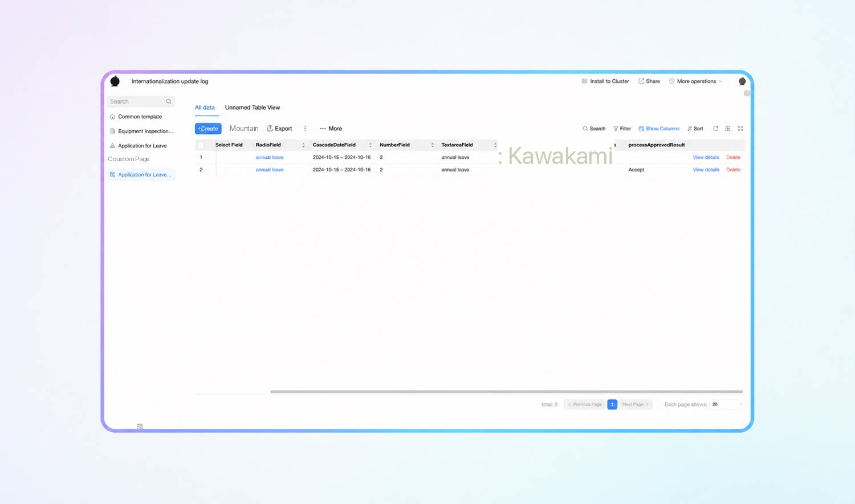Switch to Unnamed Table View tab
The height and width of the screenshot is (504, 855).
tap(253, 108)
